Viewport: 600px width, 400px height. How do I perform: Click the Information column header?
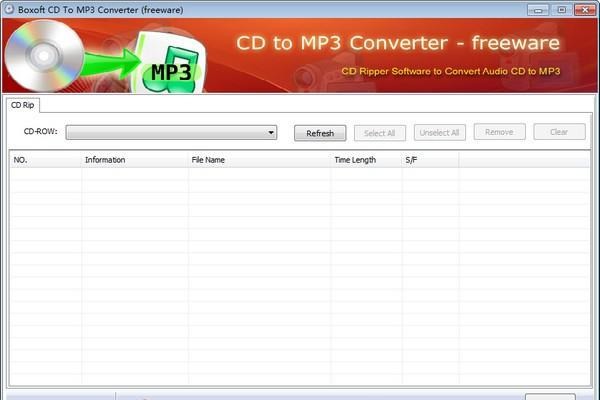135,160
